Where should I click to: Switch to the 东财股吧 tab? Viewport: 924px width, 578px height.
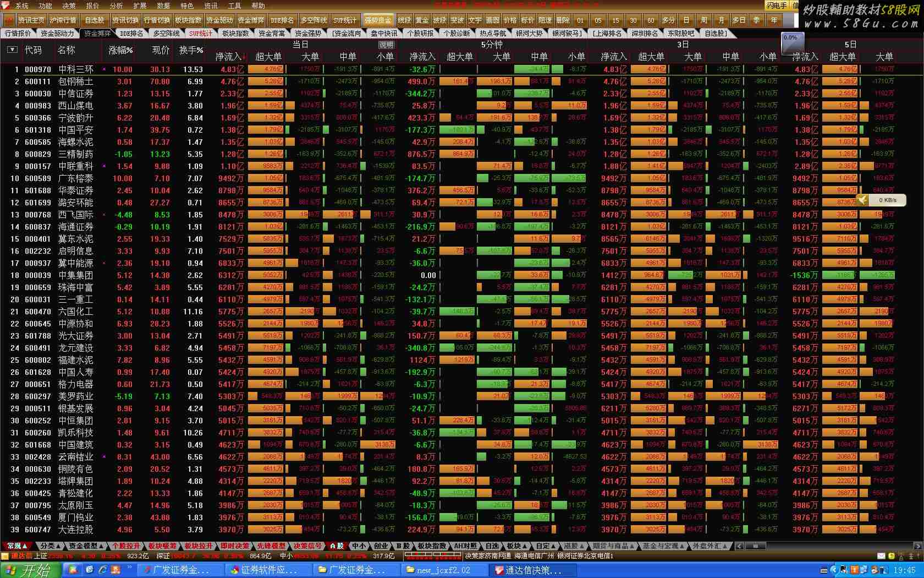(681, 33)
